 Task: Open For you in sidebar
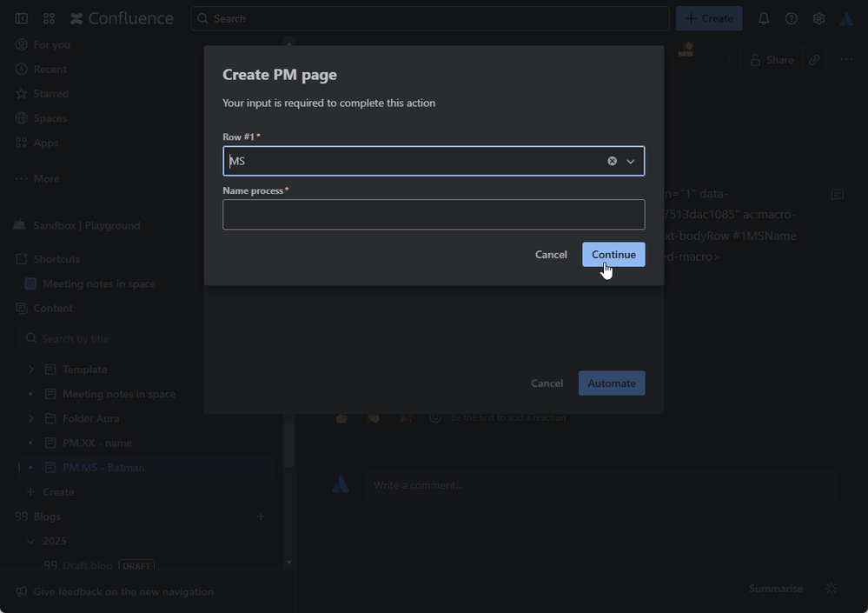point(51,45)
